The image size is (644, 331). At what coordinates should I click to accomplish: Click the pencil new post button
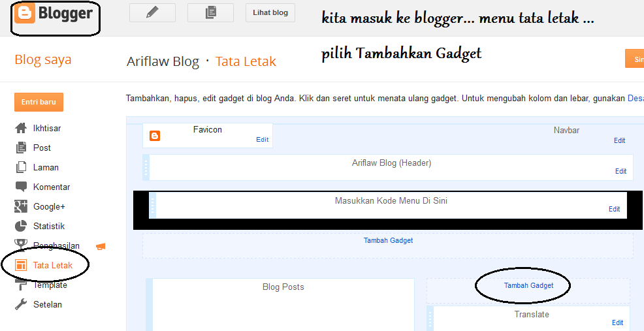tap(152, 13)
